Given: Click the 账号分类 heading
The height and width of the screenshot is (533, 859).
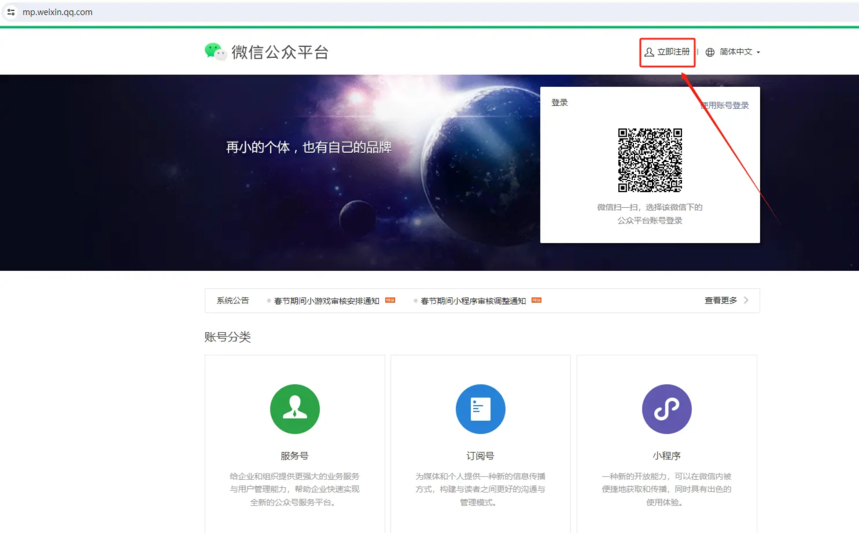Looking at the screenshot, I should (x=227, y=337).
